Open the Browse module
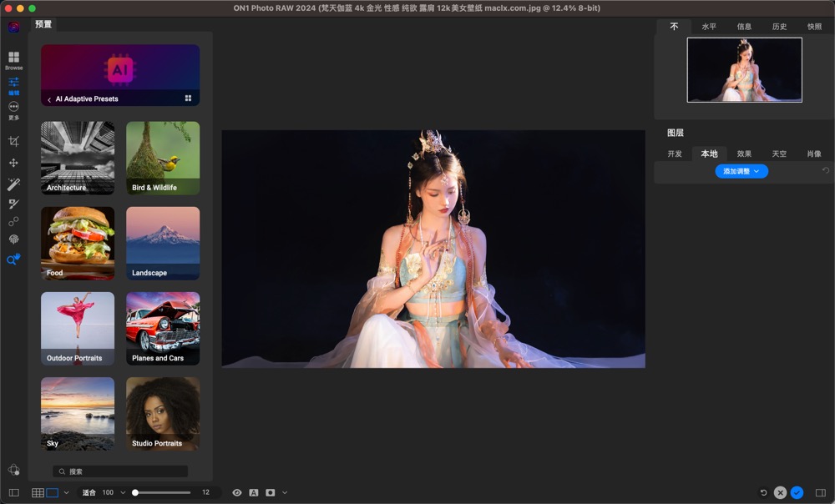Screen dimensions: 835x504 (13, 59)
